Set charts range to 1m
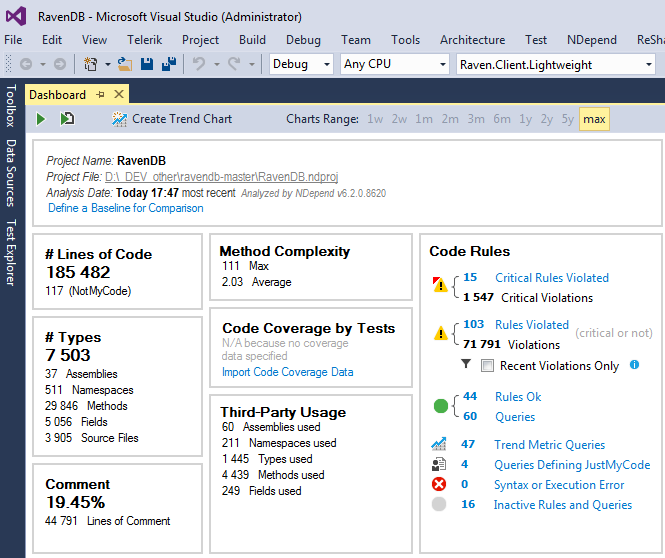665x558 pixels. (x=424, y=119)
